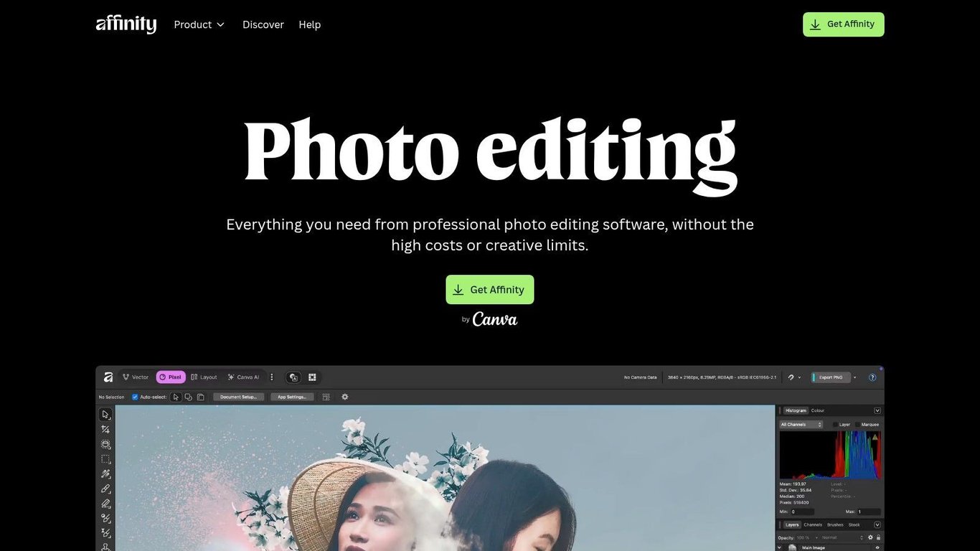Select the Crop tool from the left toolbar

pos(105,429)
